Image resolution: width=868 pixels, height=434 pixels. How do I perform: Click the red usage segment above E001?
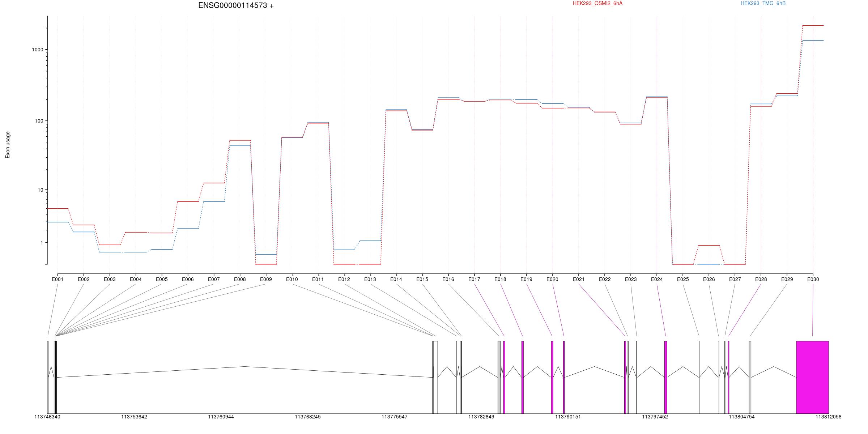[x=58, y=209]
